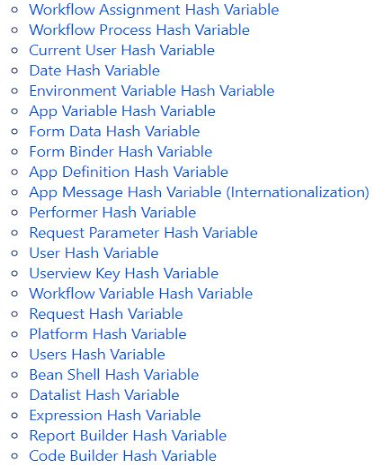Open the Report Builder Hash Variable link
Image resolution: width=373 pixels, height=472 pixels.
point(128,436)
